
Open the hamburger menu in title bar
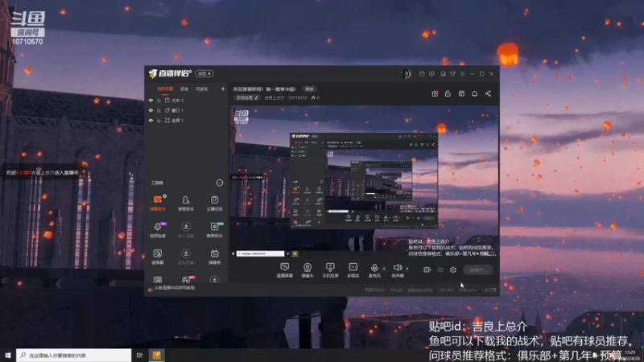(x=462, y=74)
